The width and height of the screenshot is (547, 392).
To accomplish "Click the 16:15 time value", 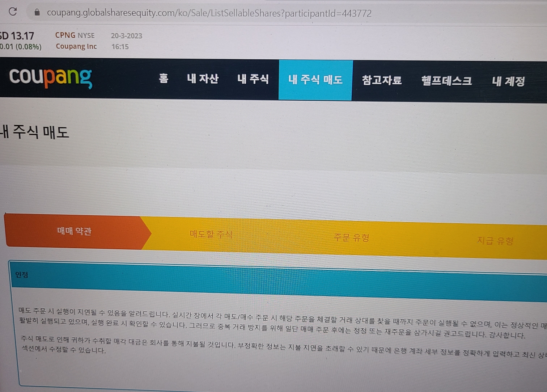I will (120, 47).
